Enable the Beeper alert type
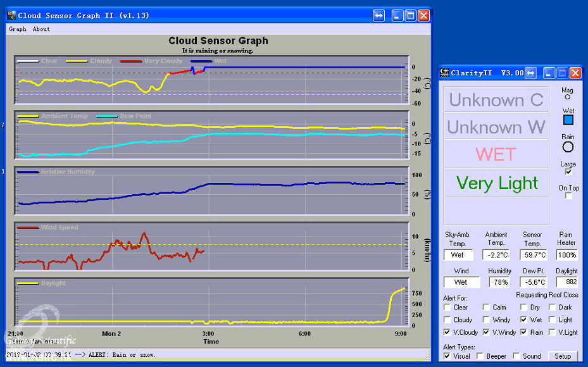Screen dimensions: 588x367 480,356
